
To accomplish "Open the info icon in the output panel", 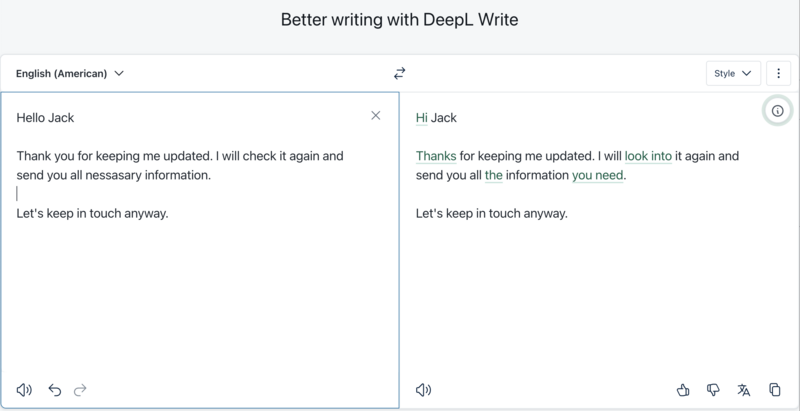I will pos(777,111).
